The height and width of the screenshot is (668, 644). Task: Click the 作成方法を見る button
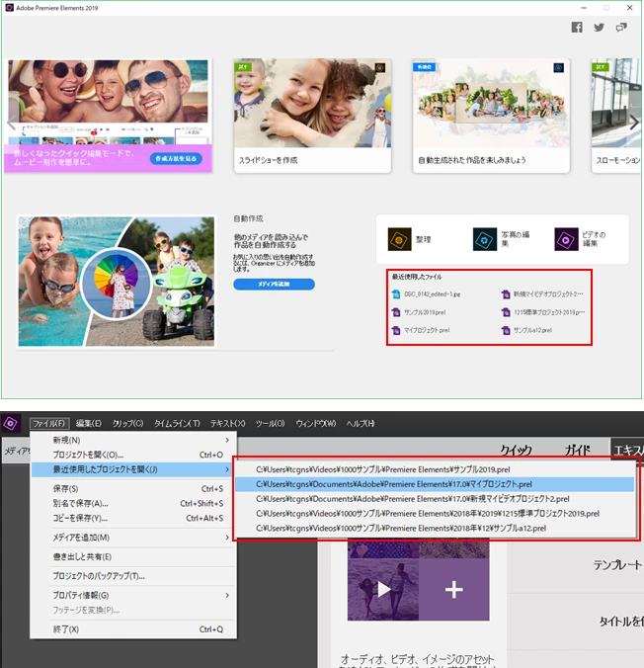176,158
